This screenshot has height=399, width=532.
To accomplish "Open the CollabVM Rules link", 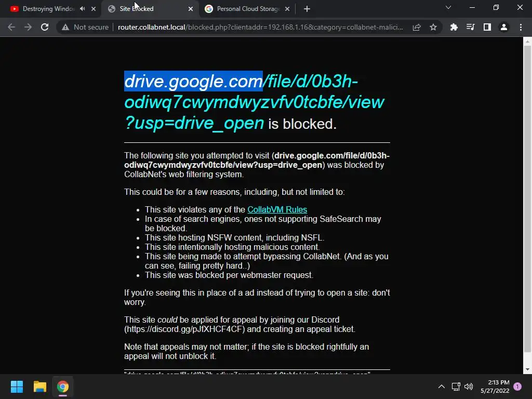I will coord(277,210).
